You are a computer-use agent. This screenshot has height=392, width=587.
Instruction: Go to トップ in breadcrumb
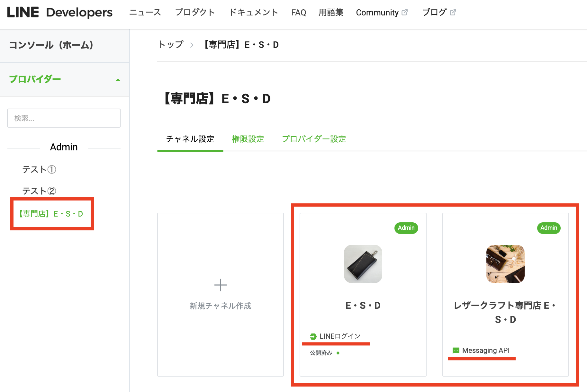(171, 45)
